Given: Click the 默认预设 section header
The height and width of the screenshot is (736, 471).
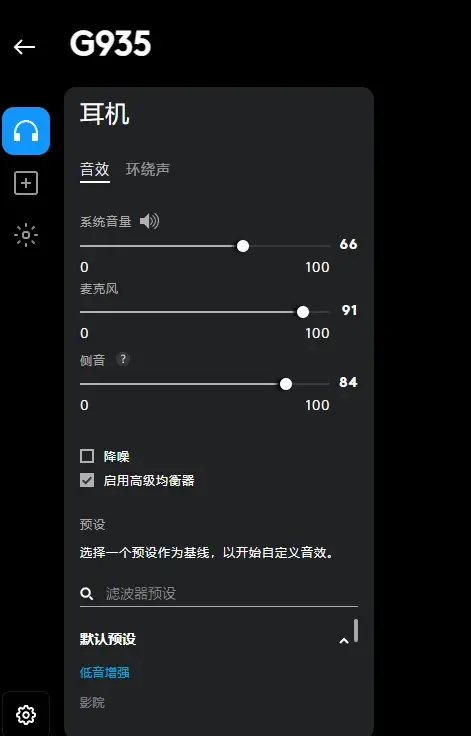Looking at the screenshot, I should (108, 639).
